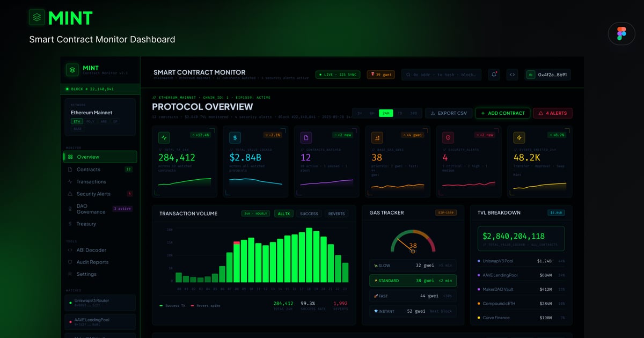Screen dimensions: 644x338
Task: Switch the network to POLY
Action: tap(90, 122)
